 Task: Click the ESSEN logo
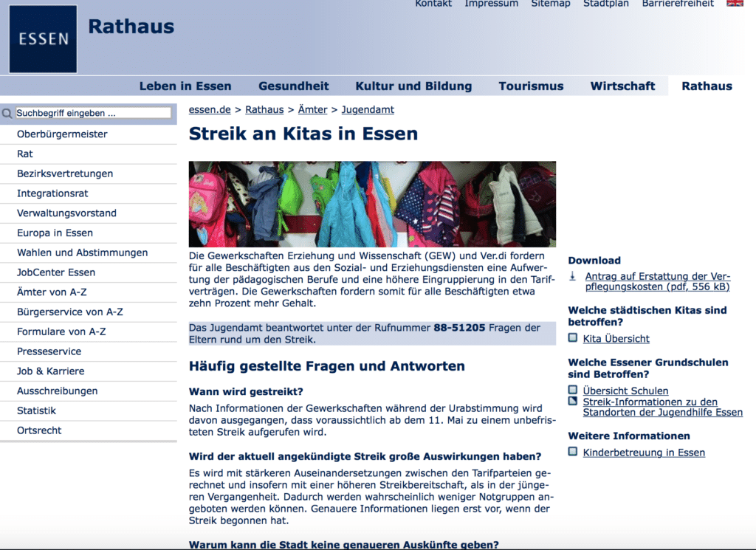43,39
